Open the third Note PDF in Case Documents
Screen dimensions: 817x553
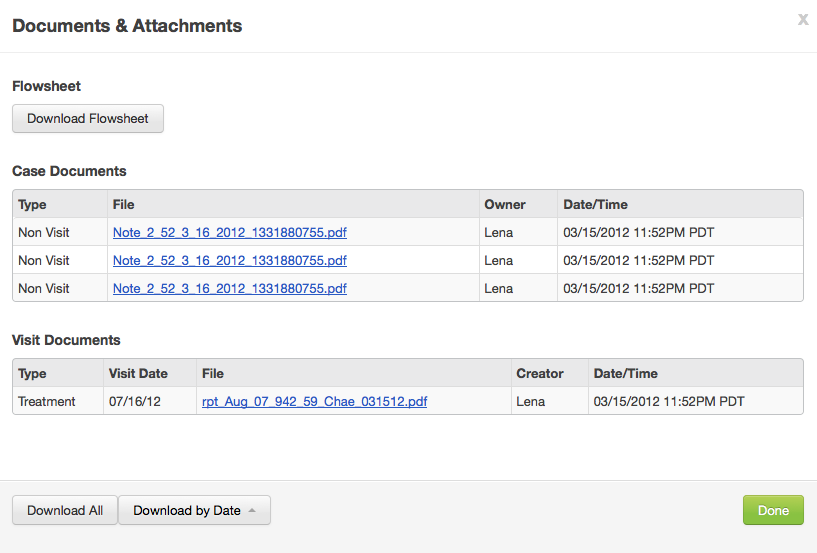click(230, 288)
